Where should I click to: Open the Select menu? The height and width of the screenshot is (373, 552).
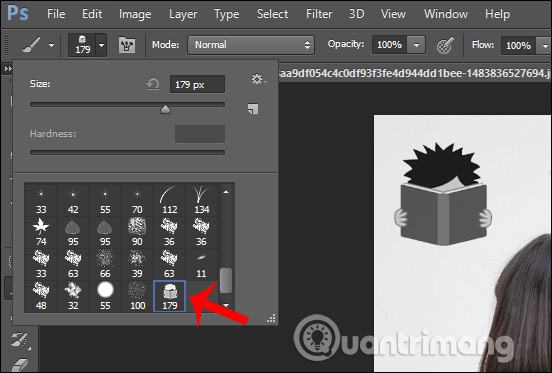(x=272, y=14)
